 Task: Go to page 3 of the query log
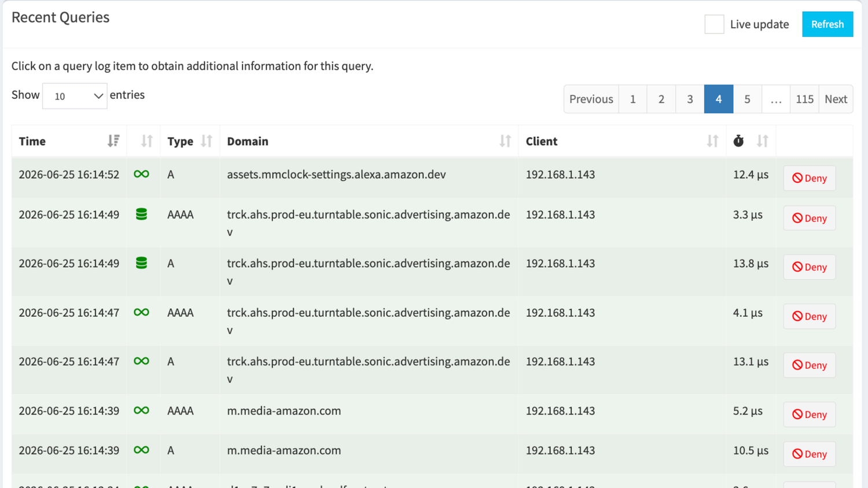point(690,99)
